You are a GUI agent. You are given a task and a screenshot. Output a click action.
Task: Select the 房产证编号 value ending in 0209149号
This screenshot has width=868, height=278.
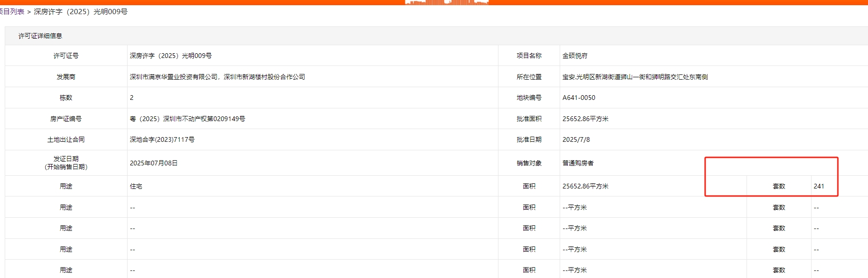tap(187, 119)
